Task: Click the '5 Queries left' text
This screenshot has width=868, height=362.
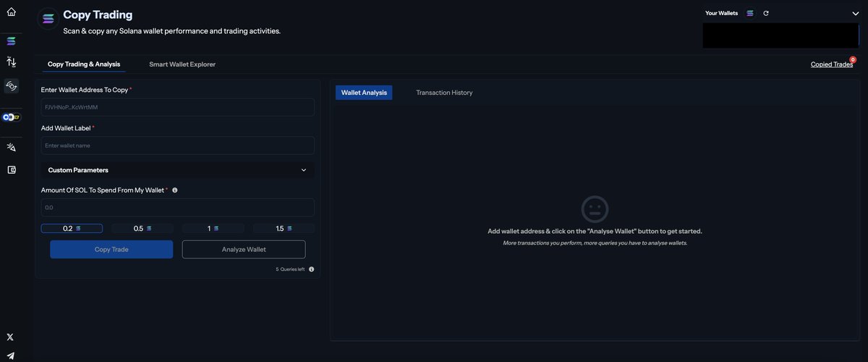Action: pyautogui.click(x=290, y=269)
